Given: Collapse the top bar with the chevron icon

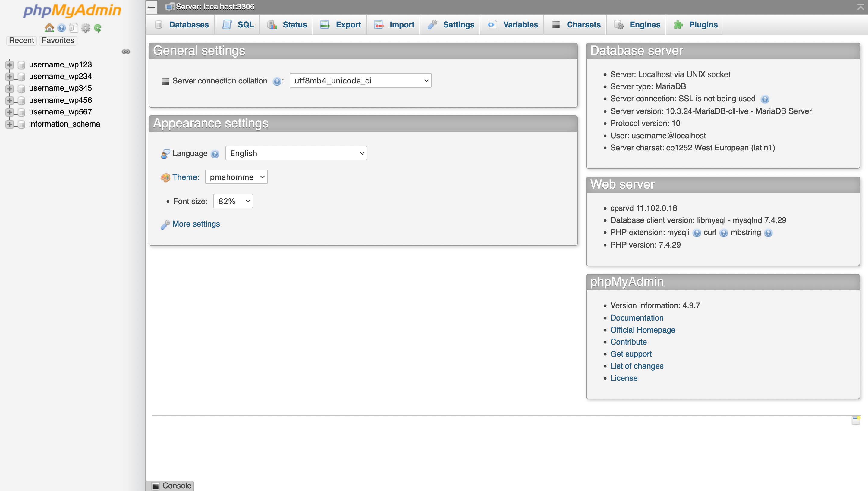Looking at the screenshot, I should point(860,7).
